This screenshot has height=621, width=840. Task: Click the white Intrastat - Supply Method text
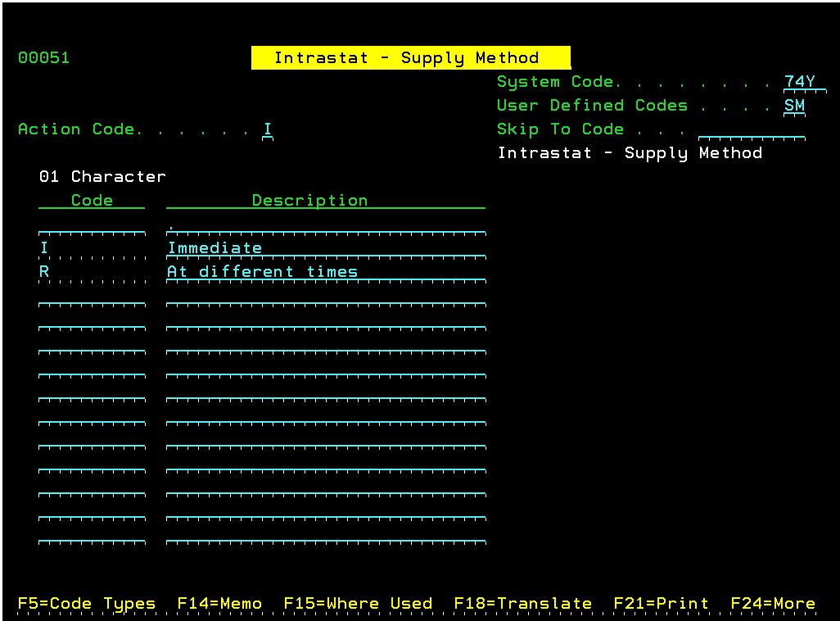pyautogui.click(x=630, y=153)
